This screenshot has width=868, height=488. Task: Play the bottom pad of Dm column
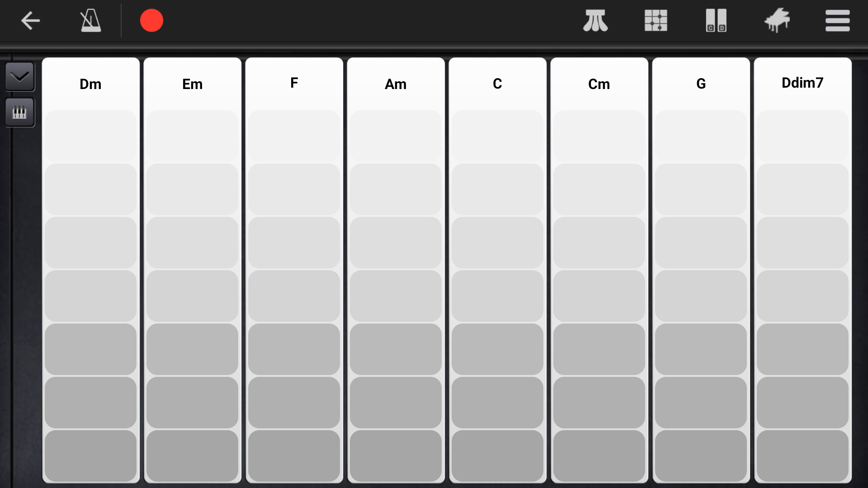tap(90, 455)
